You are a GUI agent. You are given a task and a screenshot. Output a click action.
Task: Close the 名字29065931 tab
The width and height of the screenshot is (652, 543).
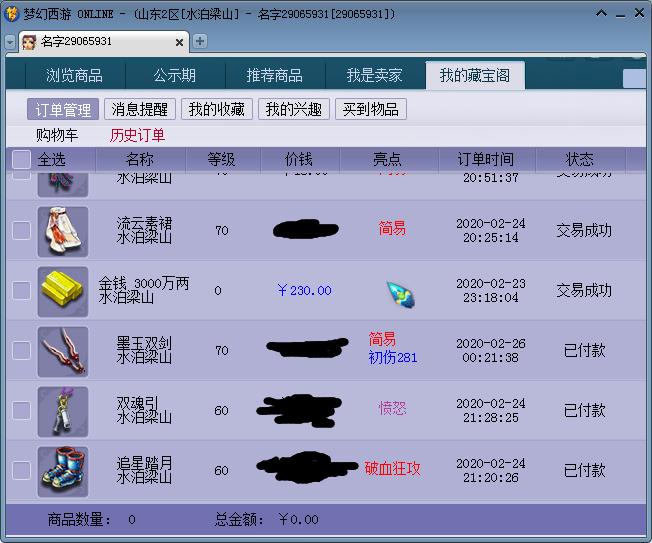[x=179, y=42]
